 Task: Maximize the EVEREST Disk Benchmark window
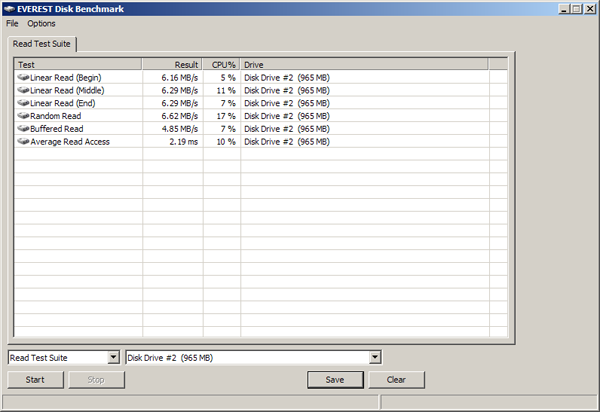[x=576, y=9]
